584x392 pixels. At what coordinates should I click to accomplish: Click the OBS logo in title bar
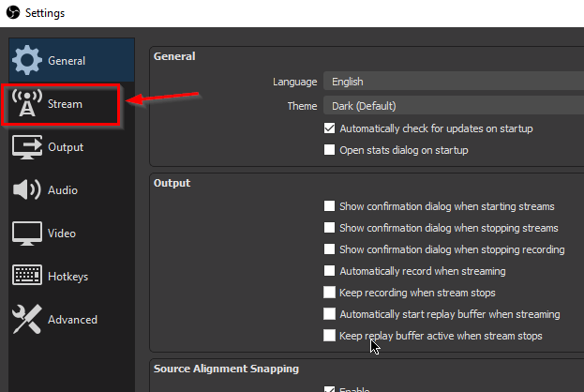pos(13,12)
